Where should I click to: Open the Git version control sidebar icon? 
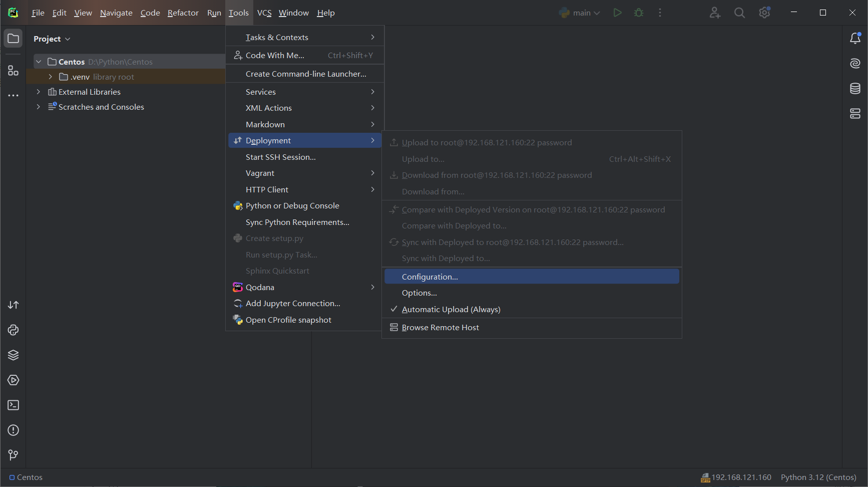click(x=14, y=455)
